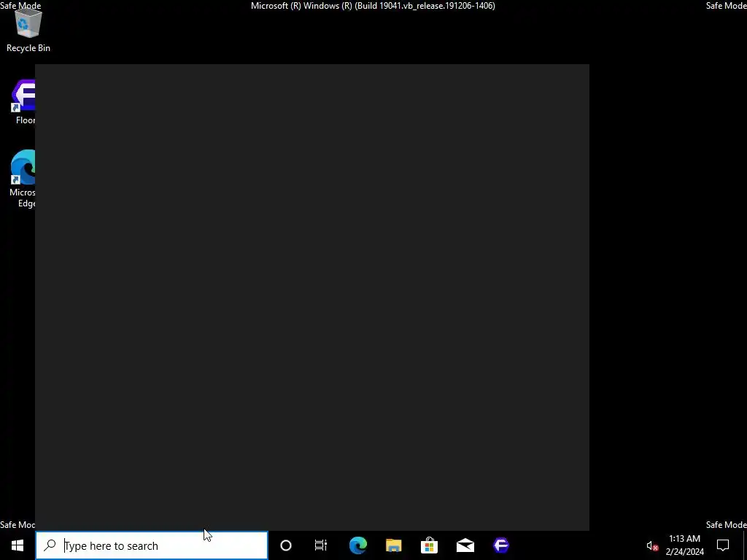
Task: Click the 'Type here to search' box
Action: pyautogui.click(x=152, y=545)
